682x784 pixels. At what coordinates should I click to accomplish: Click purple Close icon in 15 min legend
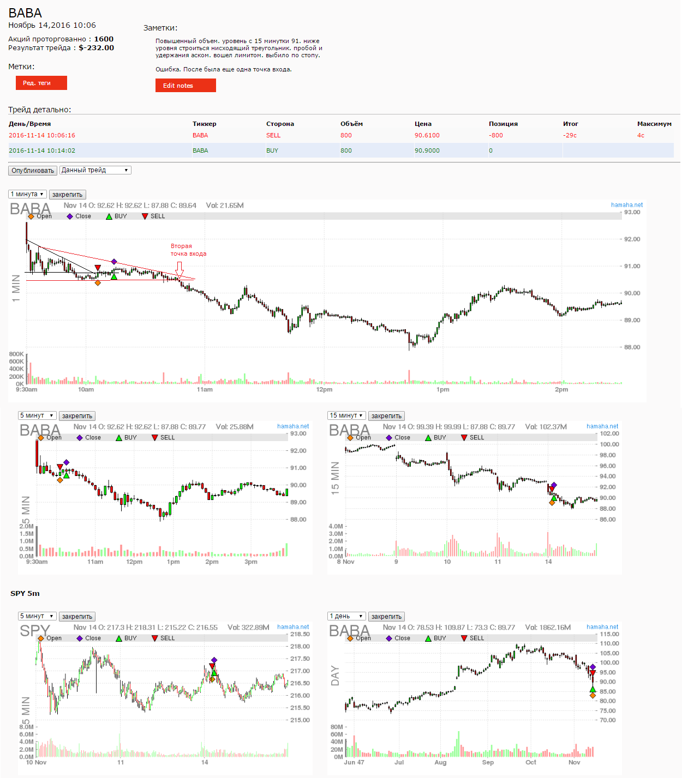click(389, 438)
